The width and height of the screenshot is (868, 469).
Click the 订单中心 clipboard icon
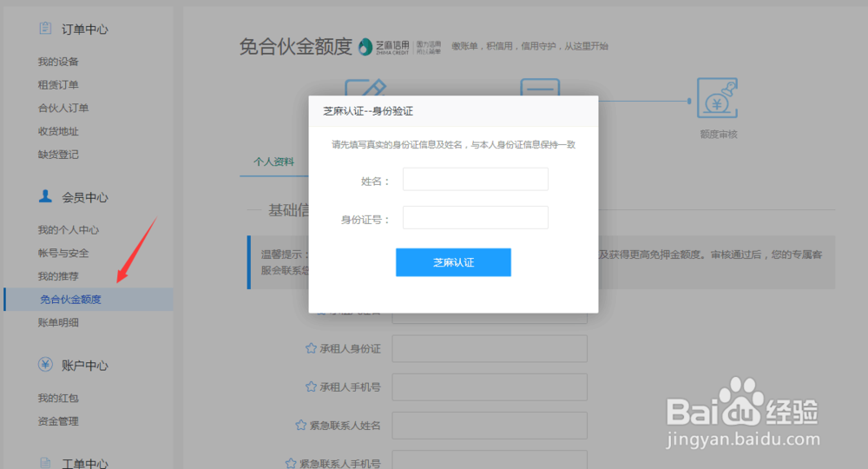45,28
